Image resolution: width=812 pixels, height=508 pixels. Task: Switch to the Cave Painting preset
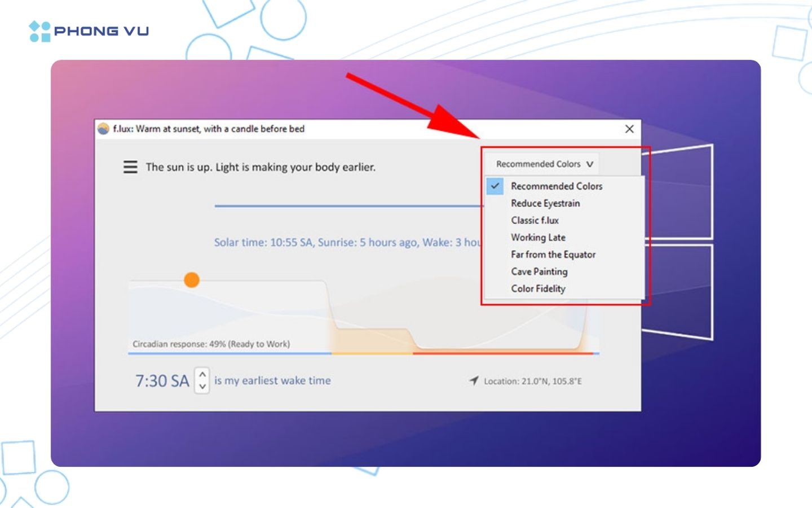(x=539, y=271)
